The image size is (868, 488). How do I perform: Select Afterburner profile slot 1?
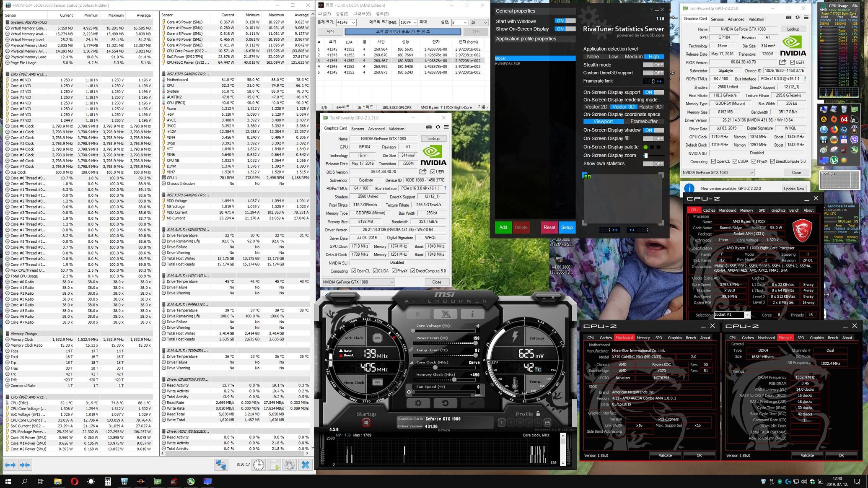[501, 423]
